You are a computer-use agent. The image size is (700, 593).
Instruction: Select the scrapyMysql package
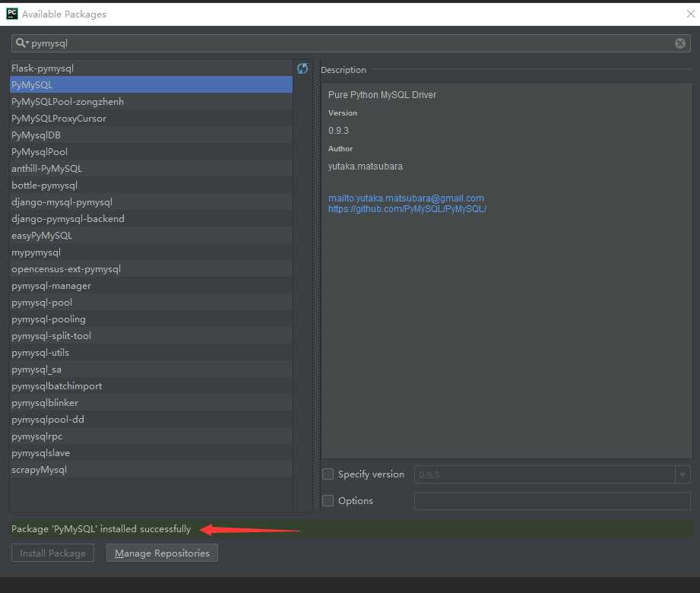pos(151,470)
